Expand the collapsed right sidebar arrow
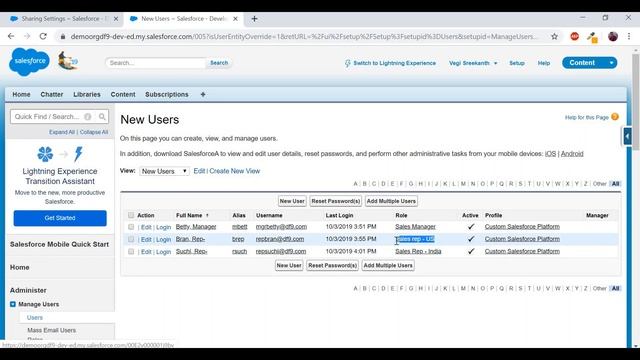Image resolution: width=640 pixels, height=360 pixels. click(627, 136)
